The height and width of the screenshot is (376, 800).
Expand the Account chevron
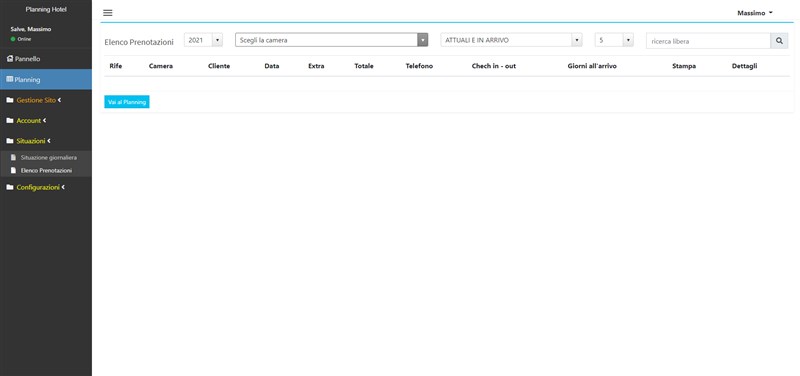pyautogui.click(x=44, y=120)
